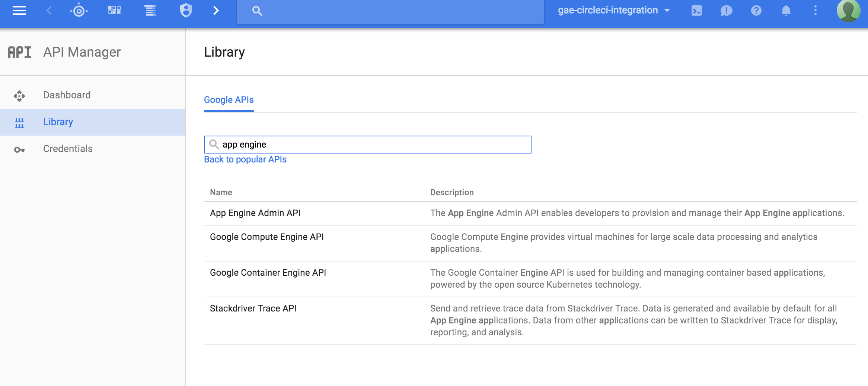
Task: Open the user account avatar
Action: click(848, 10)
